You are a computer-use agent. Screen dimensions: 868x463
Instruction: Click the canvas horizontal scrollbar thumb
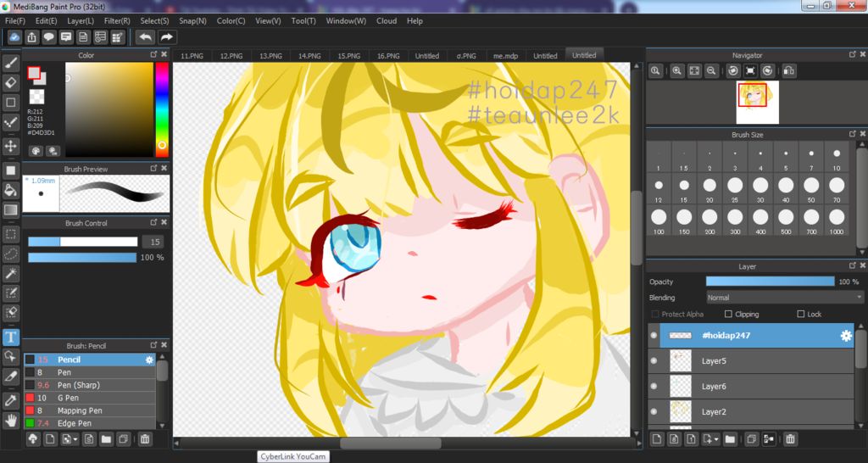(x=390, y=443)
